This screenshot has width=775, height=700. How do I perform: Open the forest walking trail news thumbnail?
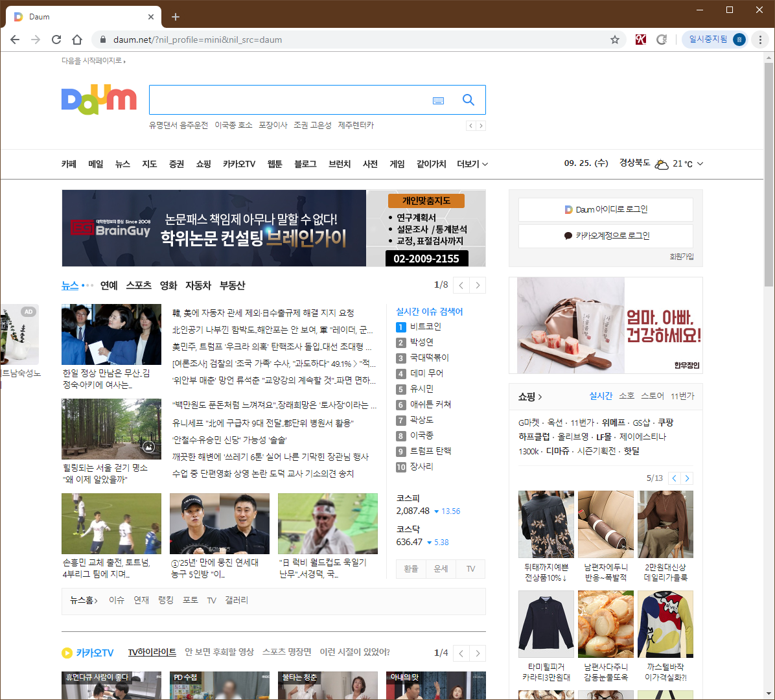[111, 429]
